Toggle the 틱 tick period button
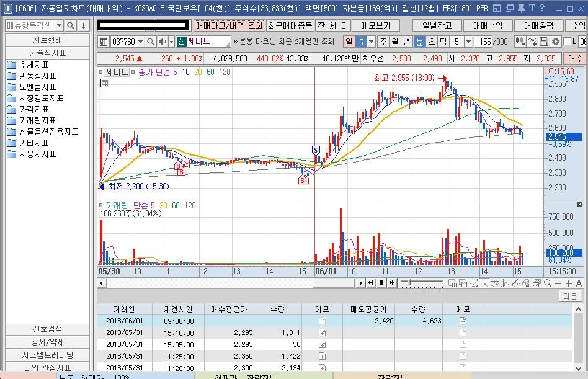 point(443,42)
